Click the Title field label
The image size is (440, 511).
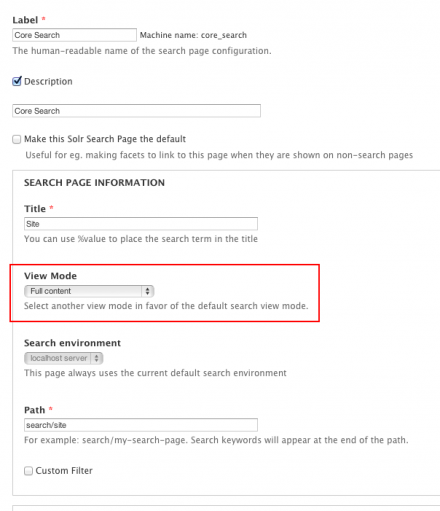[x=35, y=209]
